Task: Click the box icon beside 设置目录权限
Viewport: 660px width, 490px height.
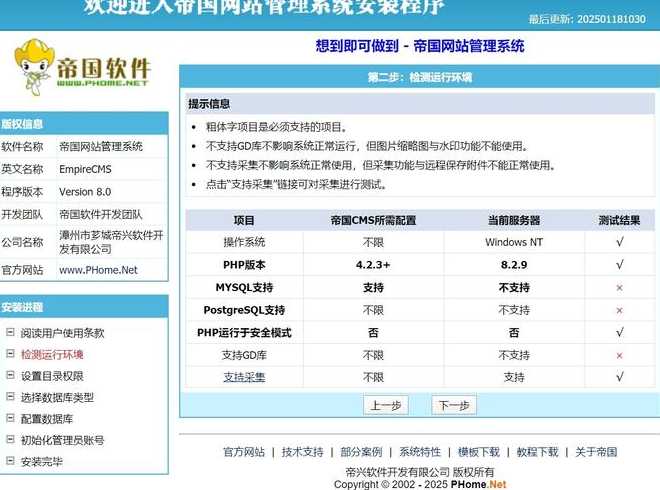Action: (x=11, y=375)
